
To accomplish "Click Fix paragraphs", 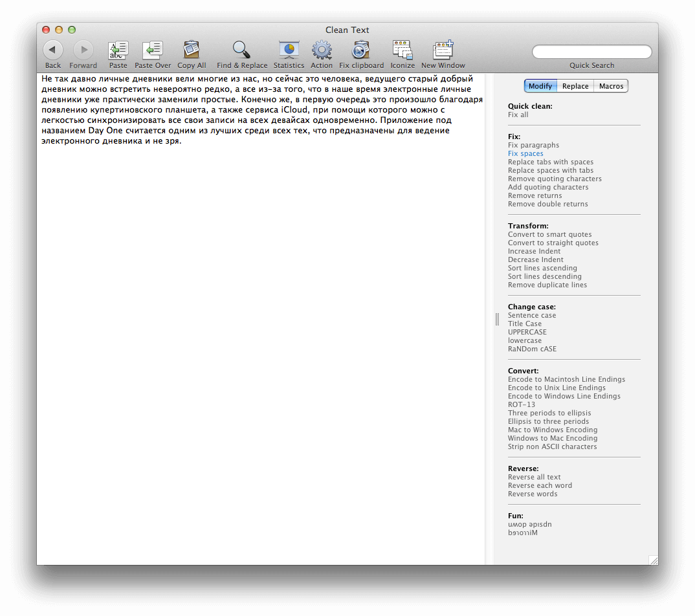I will pos(534,145).
